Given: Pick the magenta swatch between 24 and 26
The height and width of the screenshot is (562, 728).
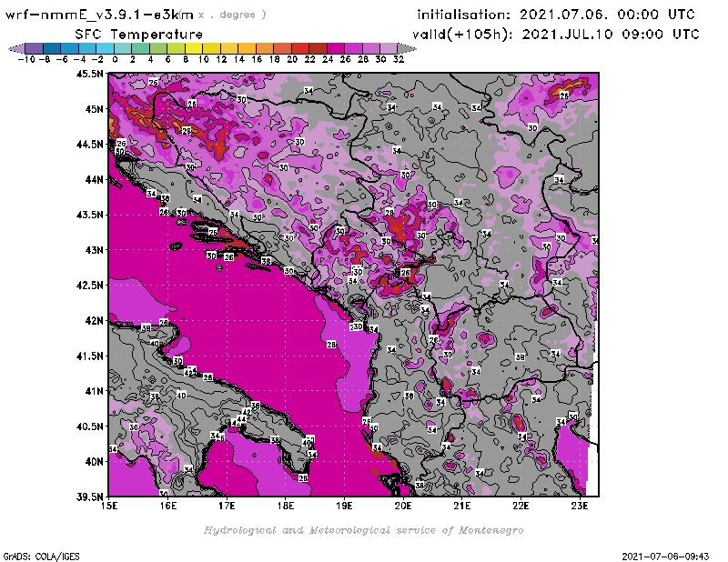Looking at the screenshot, I should (x=336, y=48).
